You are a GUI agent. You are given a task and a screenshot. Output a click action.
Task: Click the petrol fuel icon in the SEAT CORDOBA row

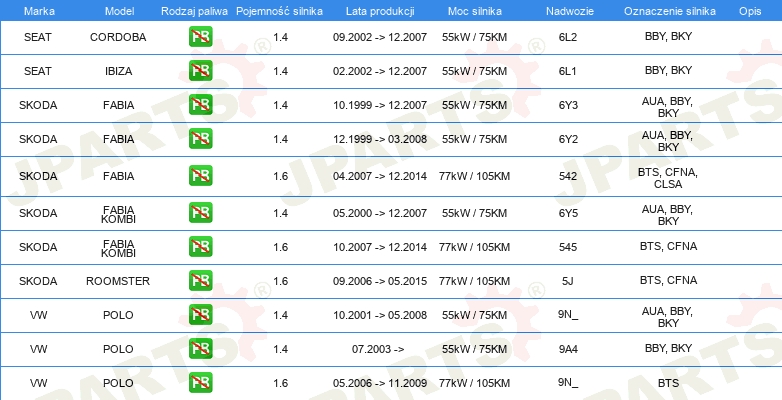click(x=200, y=37)
